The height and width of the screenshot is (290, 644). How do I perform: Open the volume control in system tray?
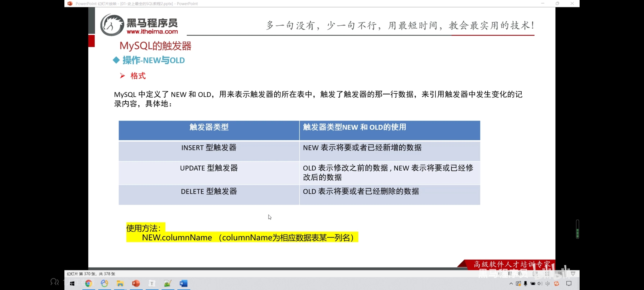(x=540, y=284)
